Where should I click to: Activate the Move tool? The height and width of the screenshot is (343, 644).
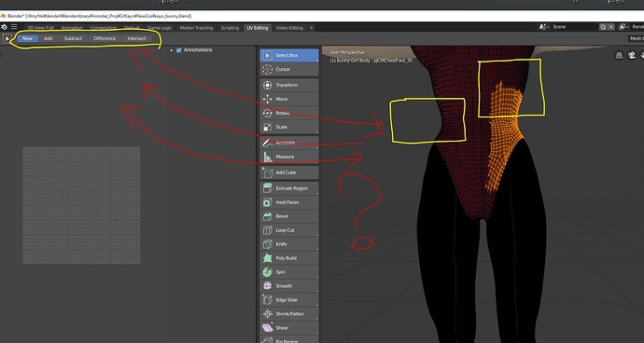[288, 99]
